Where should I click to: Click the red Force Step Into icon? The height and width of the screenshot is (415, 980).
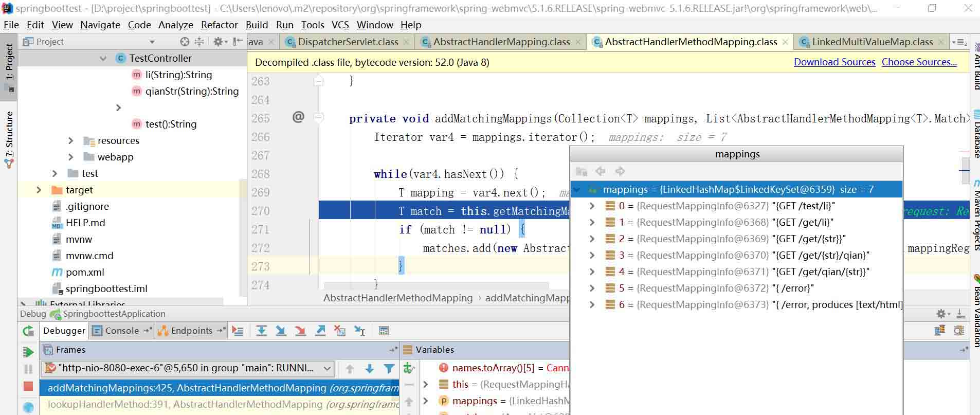[300, 331]
